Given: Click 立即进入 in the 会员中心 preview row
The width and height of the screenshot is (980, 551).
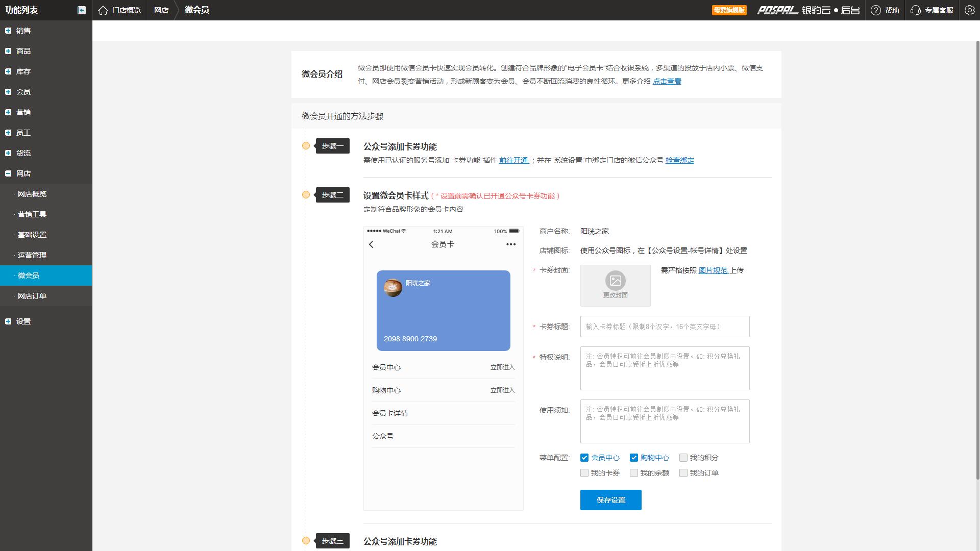Looking at the screenshot, I should click(503, 367).
